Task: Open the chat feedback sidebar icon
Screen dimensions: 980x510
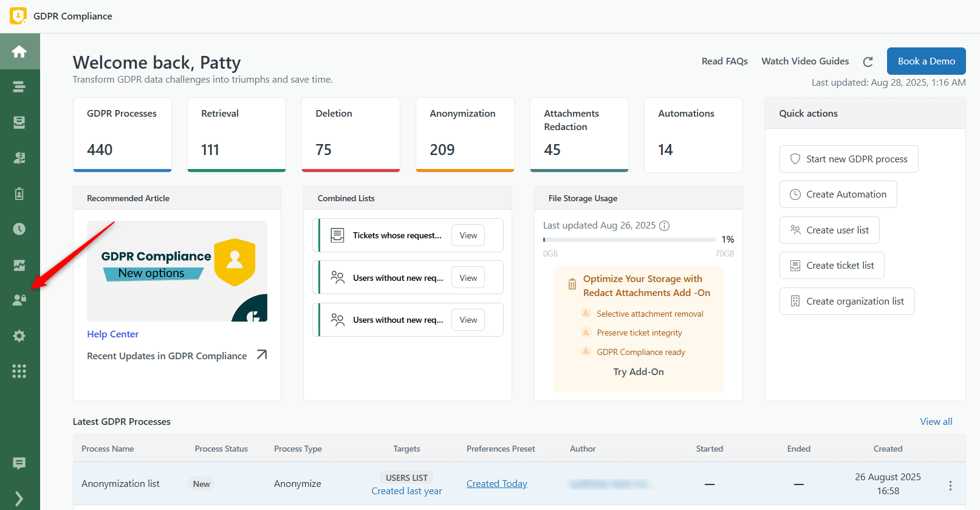Action: coord(19,463)
